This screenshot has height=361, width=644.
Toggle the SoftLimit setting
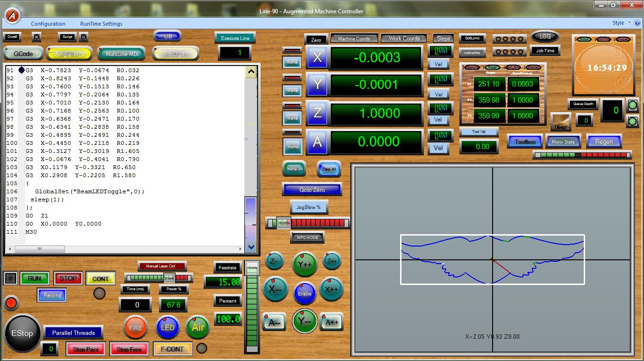(x=472, y=38)
